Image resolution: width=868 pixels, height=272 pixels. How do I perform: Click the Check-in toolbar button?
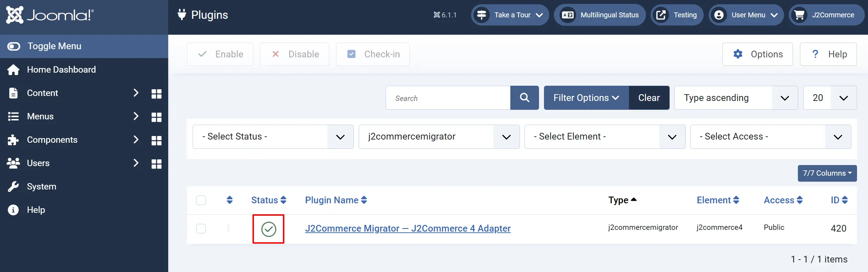pos(373,54)
